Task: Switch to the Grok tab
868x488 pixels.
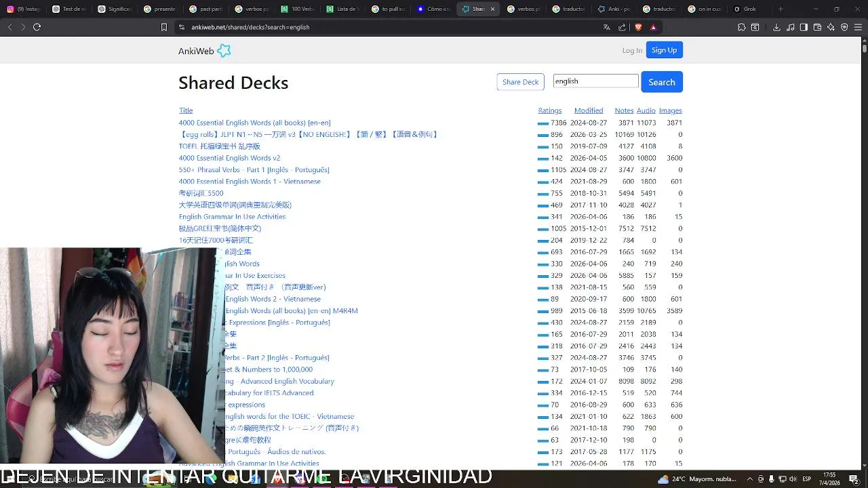Action: [x=749, y=9]
